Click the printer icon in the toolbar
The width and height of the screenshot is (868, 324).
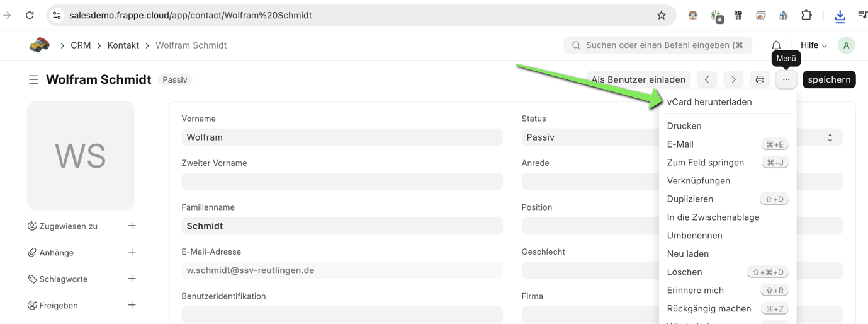click(760, 79)
